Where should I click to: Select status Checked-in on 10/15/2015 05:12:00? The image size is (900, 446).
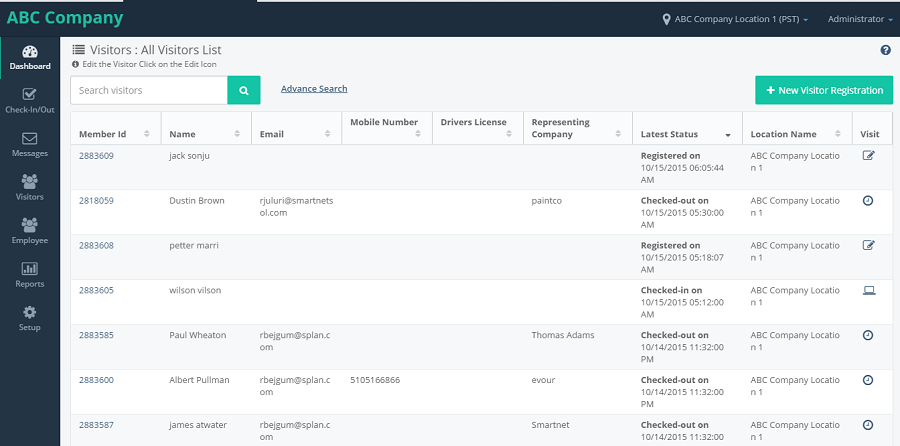coord(682,302)
